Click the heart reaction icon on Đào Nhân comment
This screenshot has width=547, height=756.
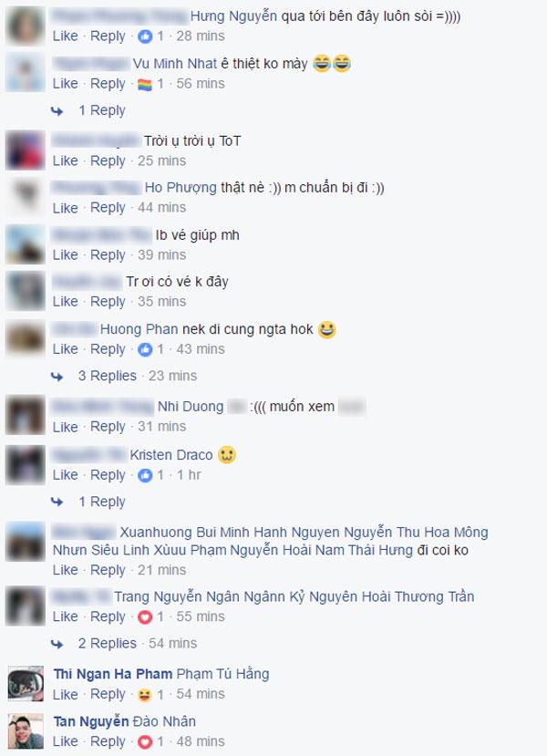(145, 741)
